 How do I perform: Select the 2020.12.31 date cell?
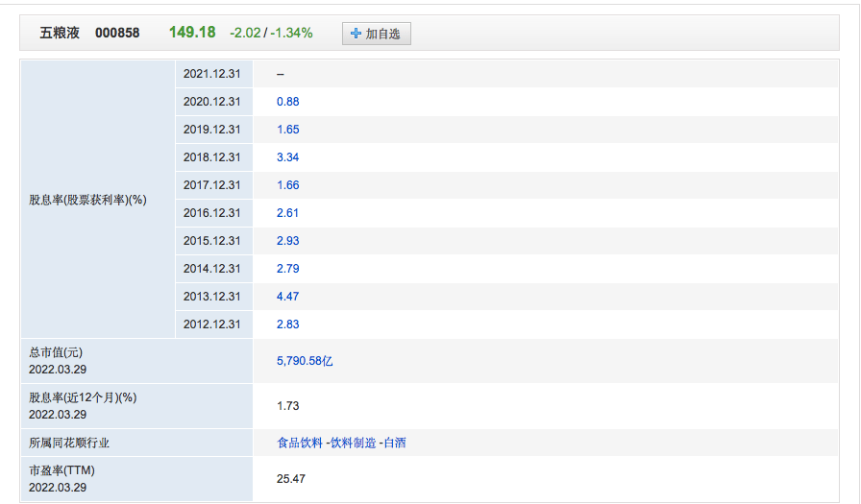tap(214, 102)
